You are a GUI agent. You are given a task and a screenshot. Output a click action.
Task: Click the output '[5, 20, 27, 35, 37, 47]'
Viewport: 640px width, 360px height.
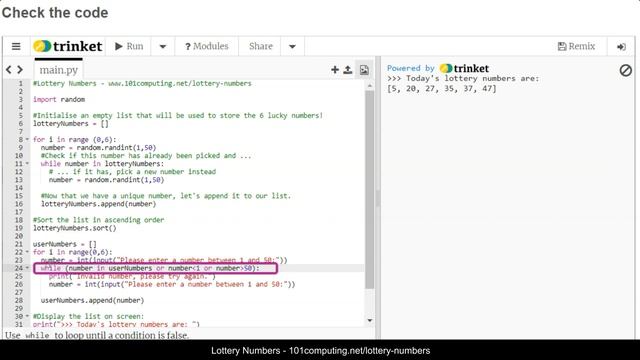pyautogui.click(x=442, y=89)
